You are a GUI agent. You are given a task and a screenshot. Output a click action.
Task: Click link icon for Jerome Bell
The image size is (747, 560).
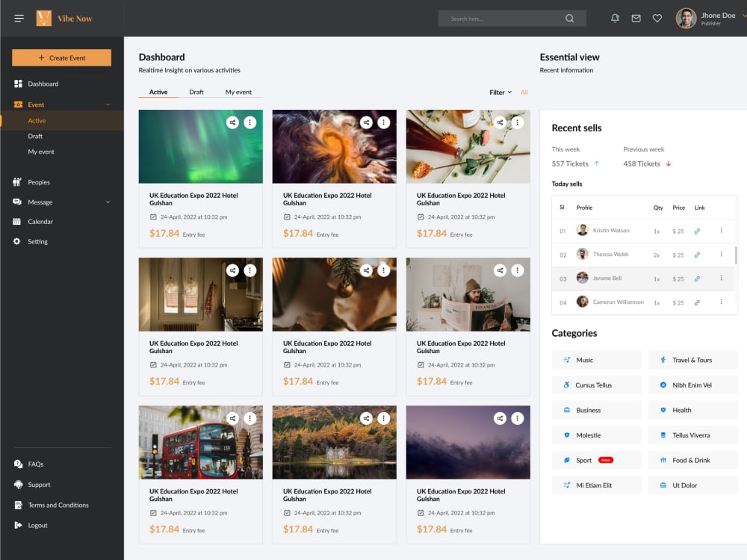point(697,279)
